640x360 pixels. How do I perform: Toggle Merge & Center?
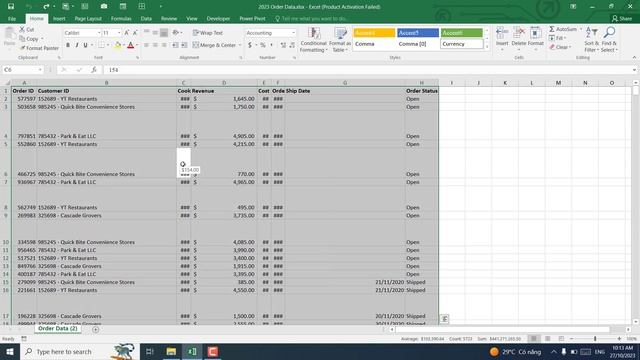[x=215, y=45]
